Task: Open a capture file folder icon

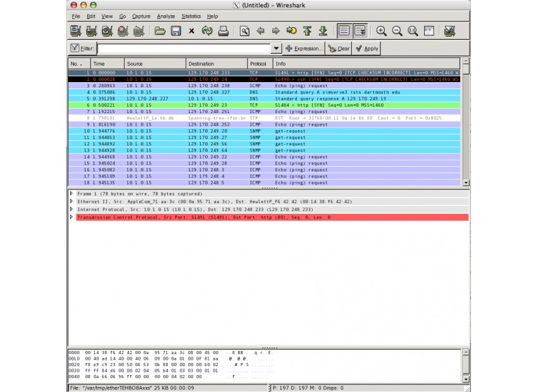Action: [160, 31]
